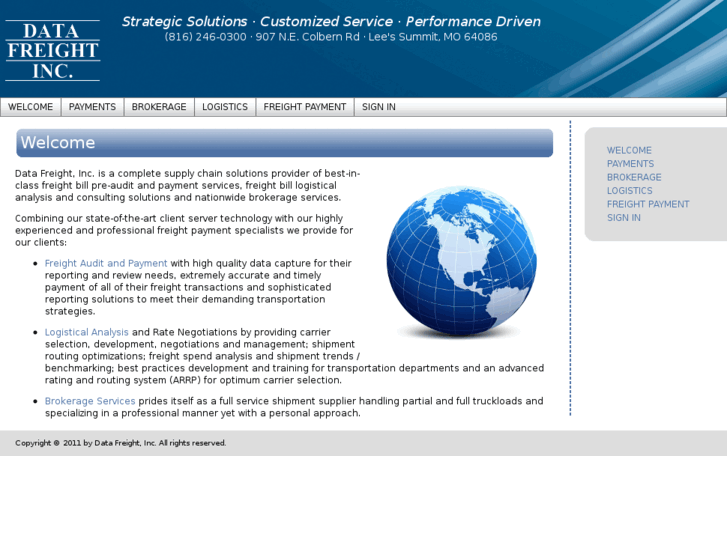Click the tagline 'Strategic Solutions · Customized Service'
The image size is (727, 545).
click(x=257, y=21)
